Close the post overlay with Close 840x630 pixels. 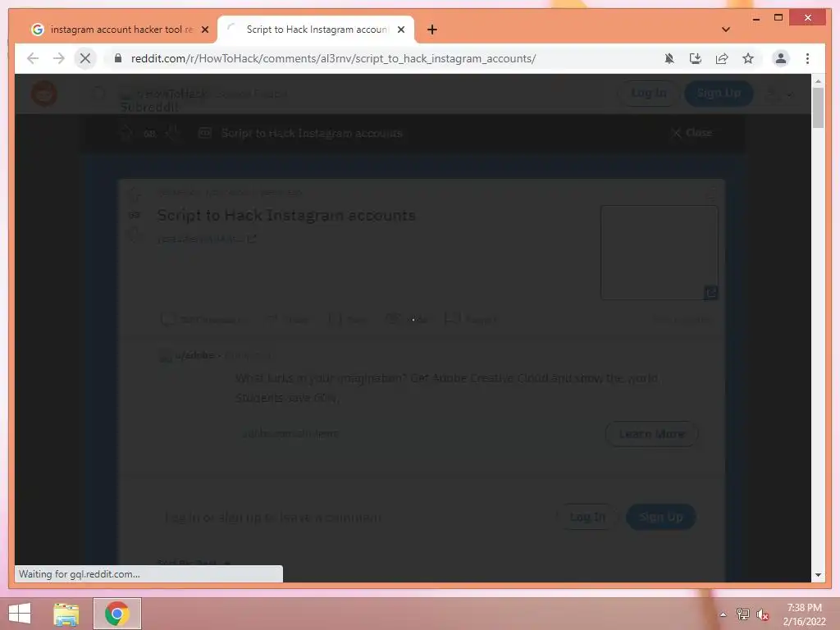[x=692, y=132]
